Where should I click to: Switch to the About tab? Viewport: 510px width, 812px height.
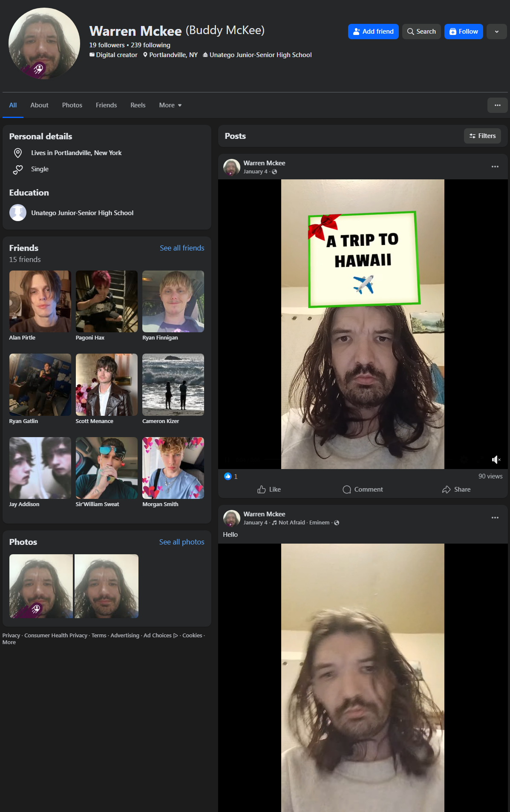pyautogui.click(x=39, y=105)
